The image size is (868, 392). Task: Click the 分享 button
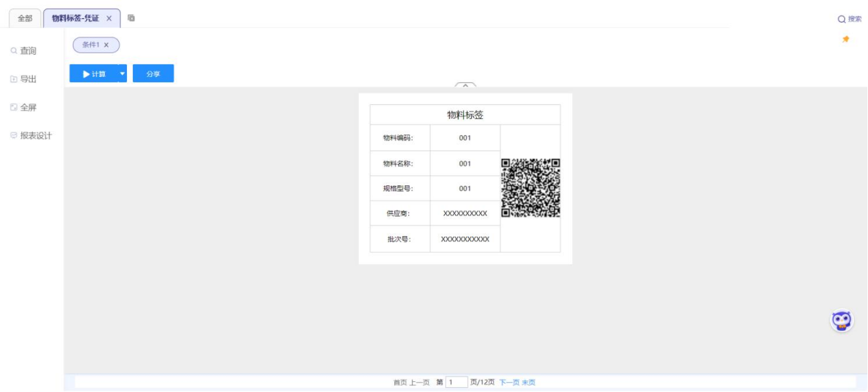pos(153,74)
